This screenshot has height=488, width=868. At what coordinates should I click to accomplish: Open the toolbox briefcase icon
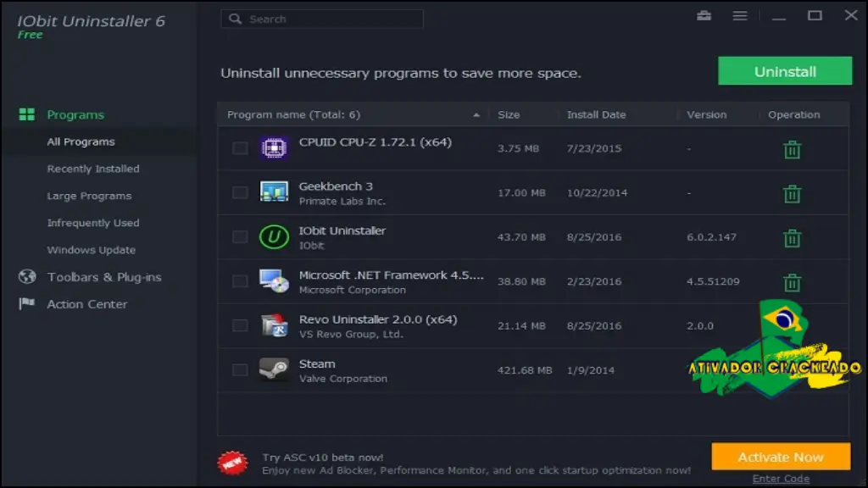point(704,15)
